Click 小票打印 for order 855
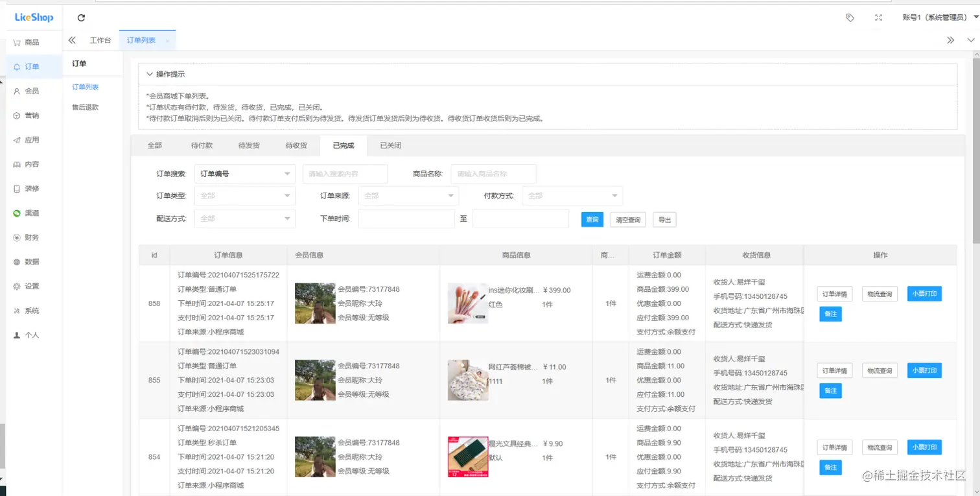This screenshot has height=496, width=980. coord(924,370)
